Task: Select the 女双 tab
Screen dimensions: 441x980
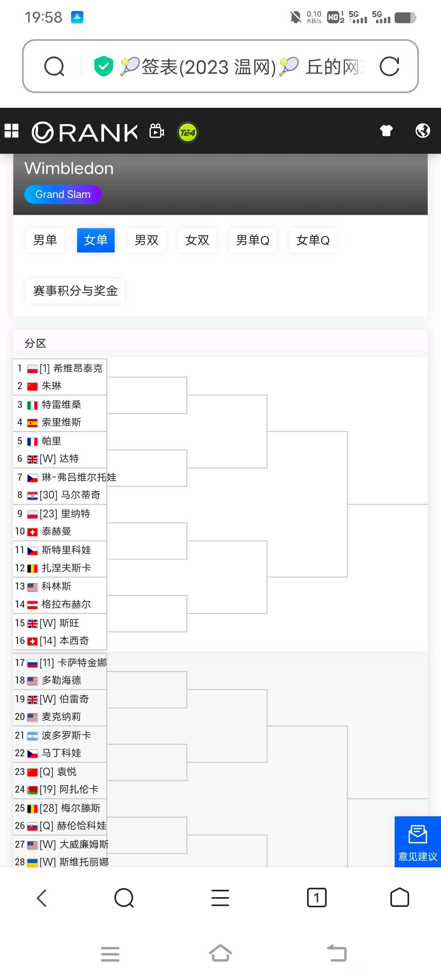Action: [x=197, y=240]
